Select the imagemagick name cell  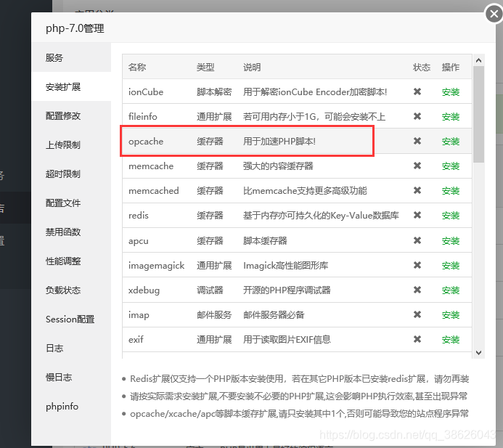157,266
